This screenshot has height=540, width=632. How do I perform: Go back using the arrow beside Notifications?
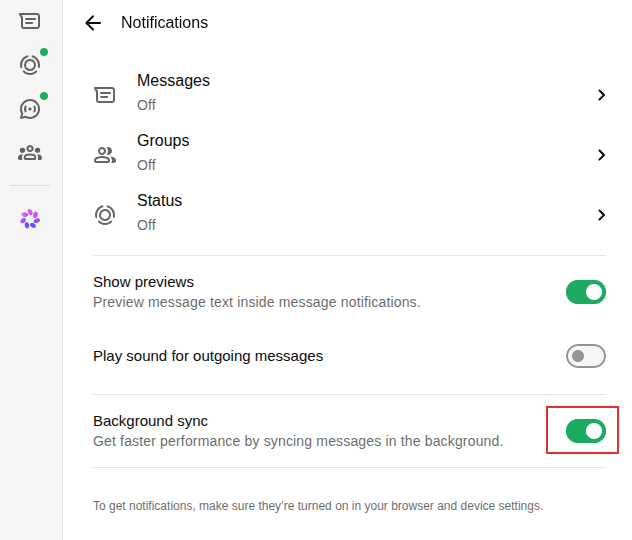coord(93,23)
